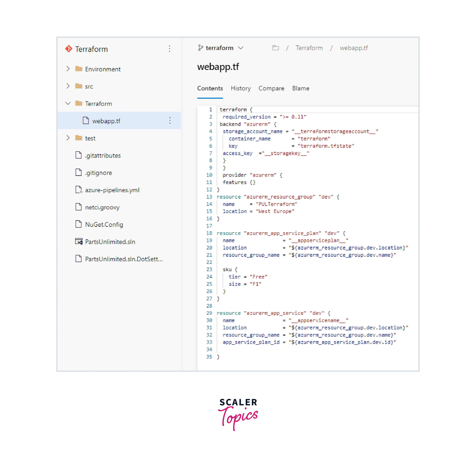The width and height of the screenshot is (476, 458).
Task: Click the PartsUnlimited.sln solution file icon
Action: pos(78,241)
